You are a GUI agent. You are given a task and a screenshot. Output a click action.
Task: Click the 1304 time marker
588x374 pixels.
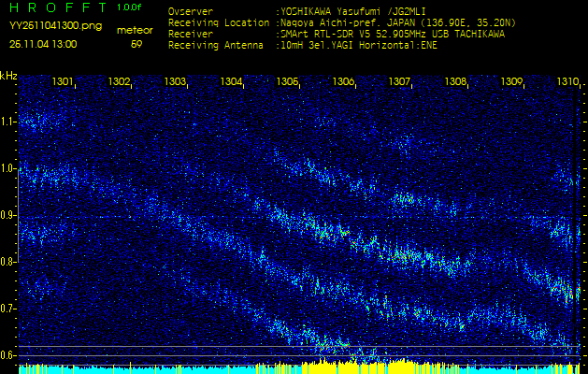click(x=231, y=81)
